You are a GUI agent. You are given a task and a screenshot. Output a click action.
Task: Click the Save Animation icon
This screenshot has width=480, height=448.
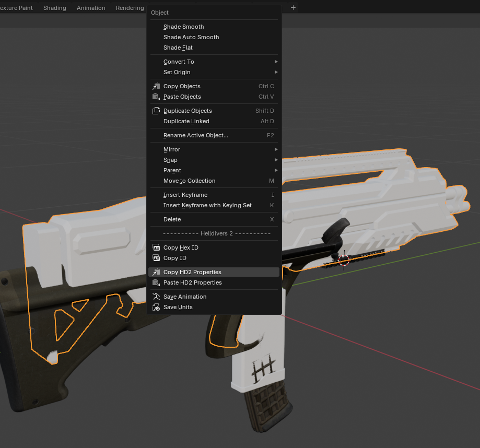click(156, 297)
